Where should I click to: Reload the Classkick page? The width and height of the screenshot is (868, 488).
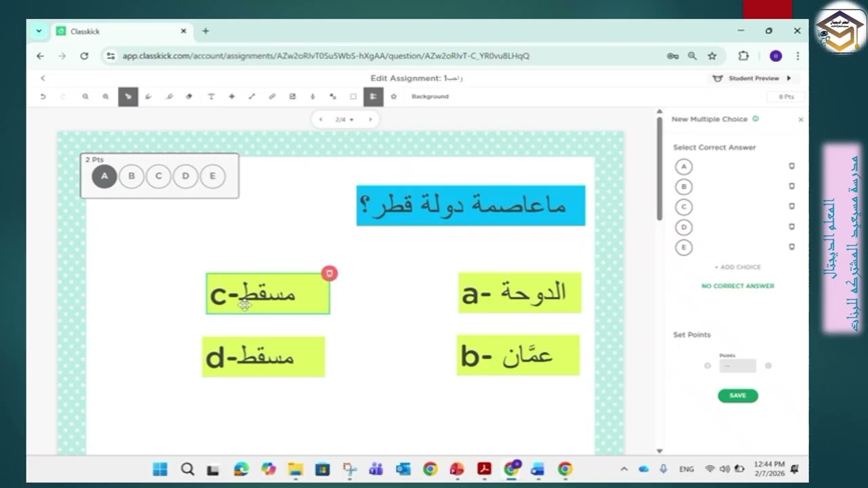click(84, 56)
